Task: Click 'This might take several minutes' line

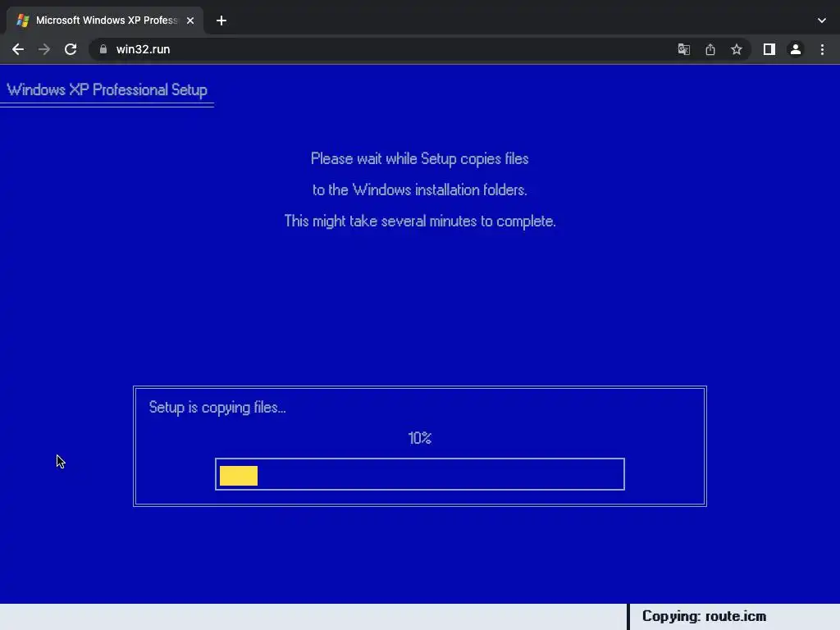Action: point(419,221)
